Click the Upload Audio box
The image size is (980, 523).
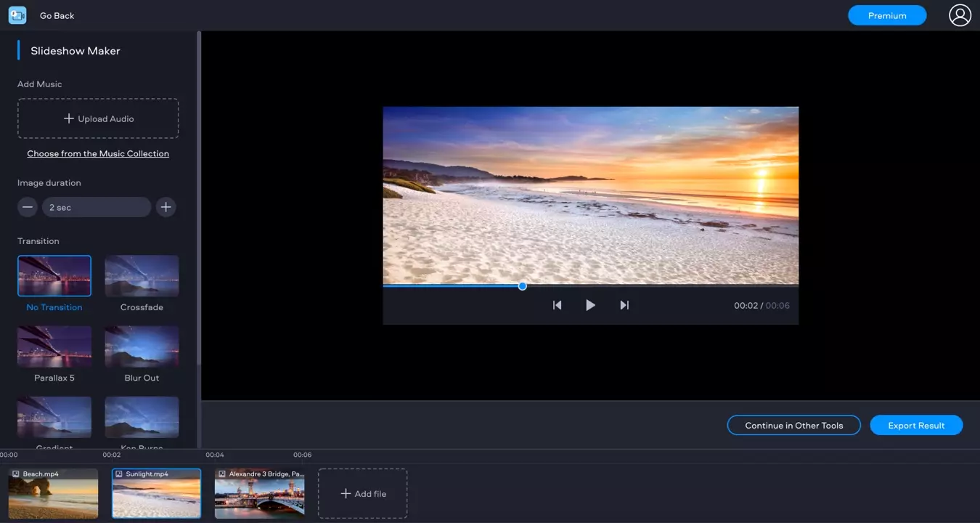(98, 118)
